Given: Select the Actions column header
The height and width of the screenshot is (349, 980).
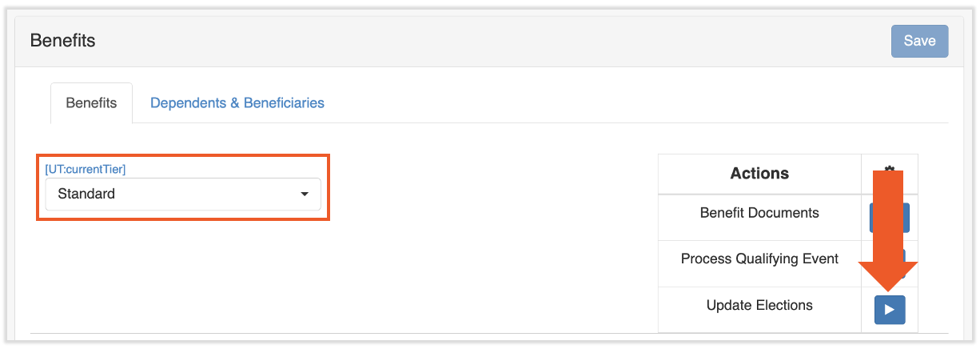Looking at the screenshot, I should click(759, 174).
